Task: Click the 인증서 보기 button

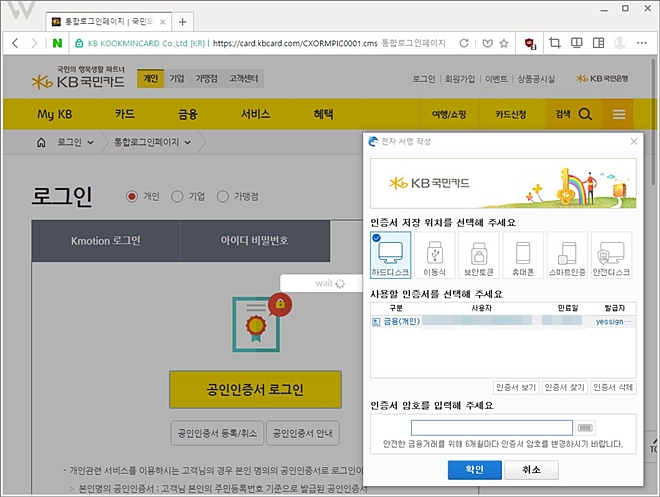Action: pos(516,387)
